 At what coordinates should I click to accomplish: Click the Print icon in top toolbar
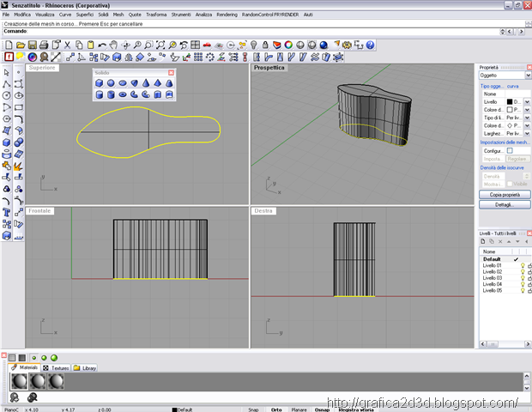pos(43,44)
